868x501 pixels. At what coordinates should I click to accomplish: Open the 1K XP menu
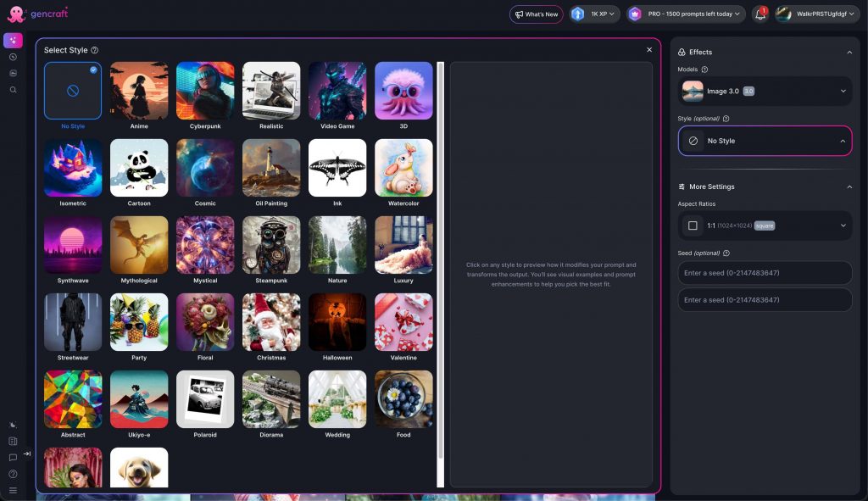click(x=595, y=14)
